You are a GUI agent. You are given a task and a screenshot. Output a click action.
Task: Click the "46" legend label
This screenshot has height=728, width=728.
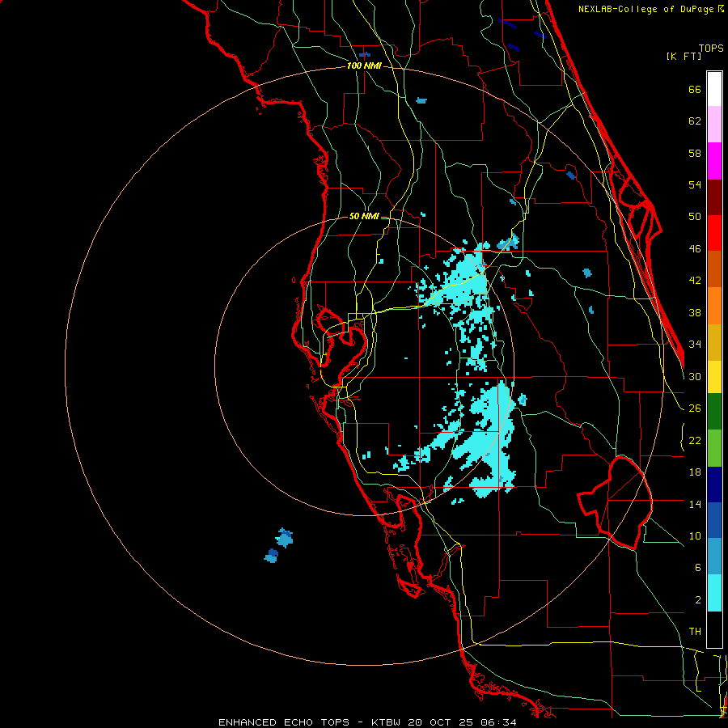point(695,248)
